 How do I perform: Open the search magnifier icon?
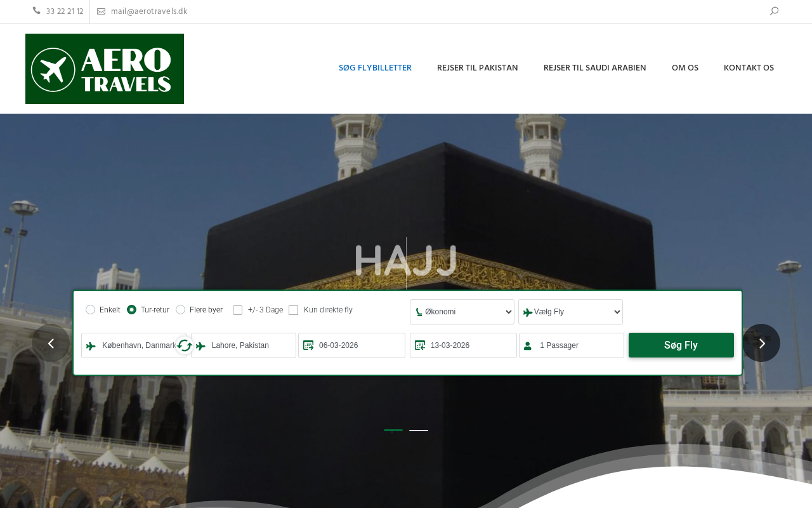tap(774, 11)
